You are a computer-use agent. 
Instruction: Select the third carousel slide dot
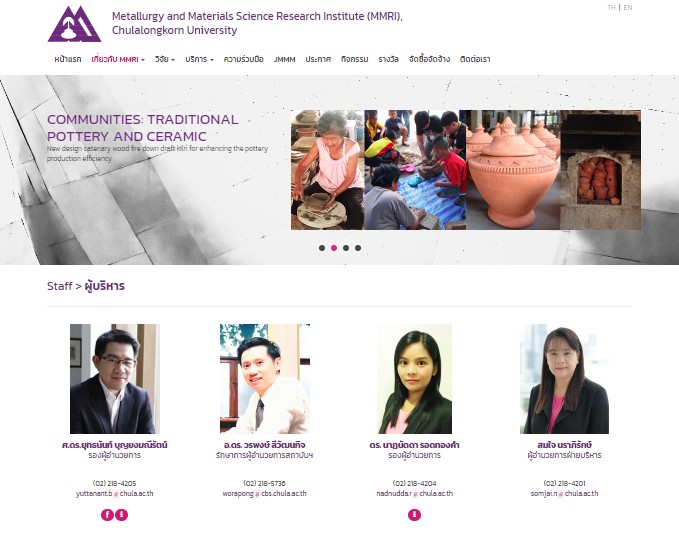(346, 248)
